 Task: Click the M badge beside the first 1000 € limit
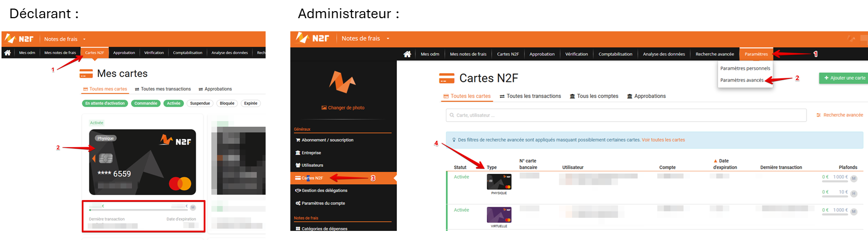point(854,178)
